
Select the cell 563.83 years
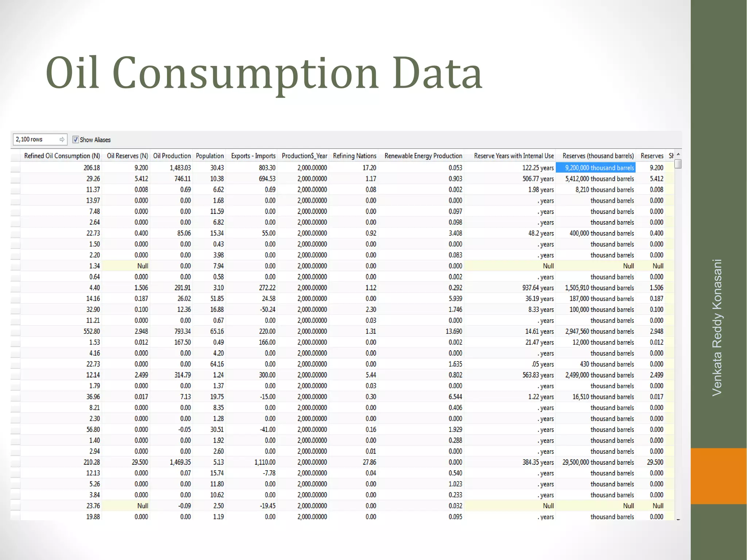pyautogui.click(x=510, y=375)
